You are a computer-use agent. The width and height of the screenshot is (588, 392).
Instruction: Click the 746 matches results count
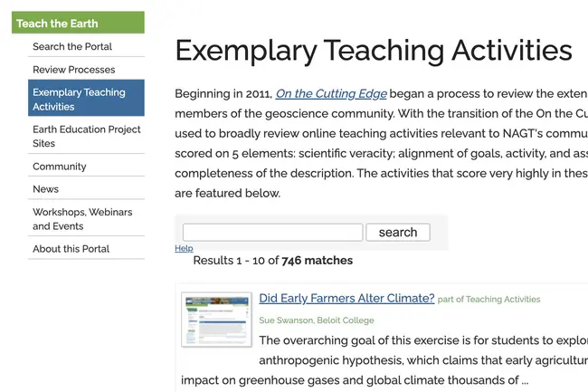317,261
